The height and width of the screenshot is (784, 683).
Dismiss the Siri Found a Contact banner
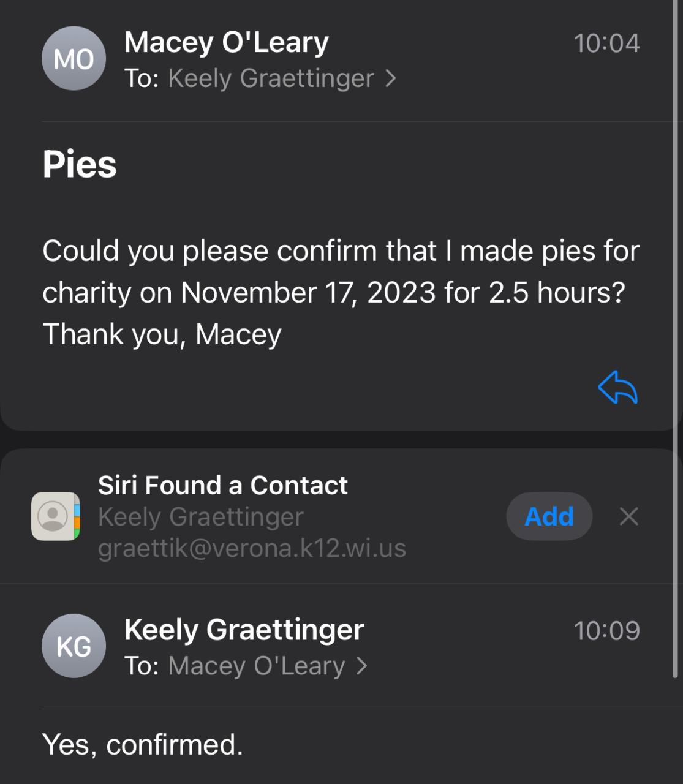pyautogui.click(x=628, y=516)
